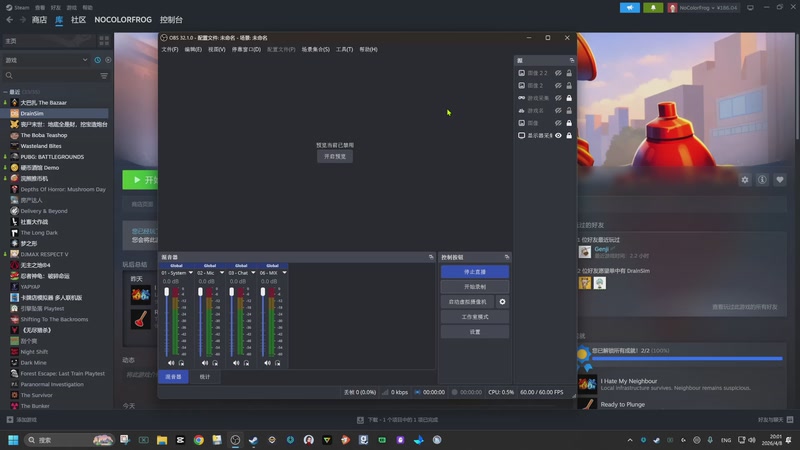800x450 pixels.
Task: Unlock the 游戏采集 source
Action: [569, 98]
